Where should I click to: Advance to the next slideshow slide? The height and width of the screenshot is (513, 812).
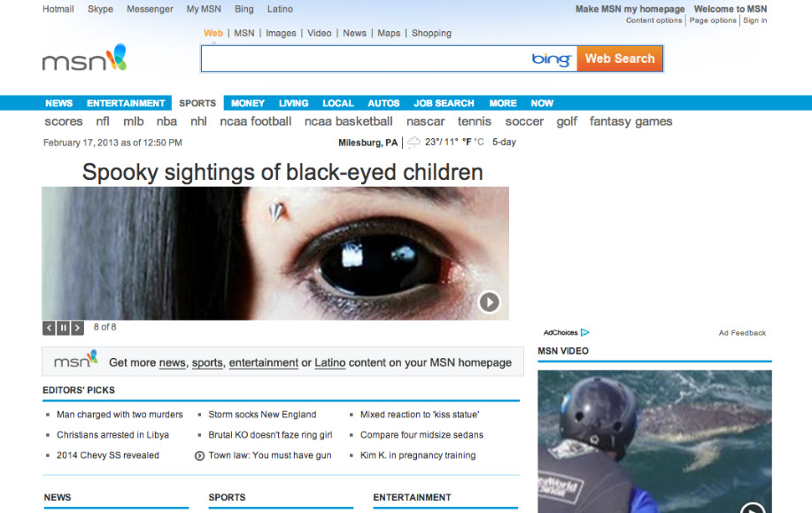(x=78, y=328)
